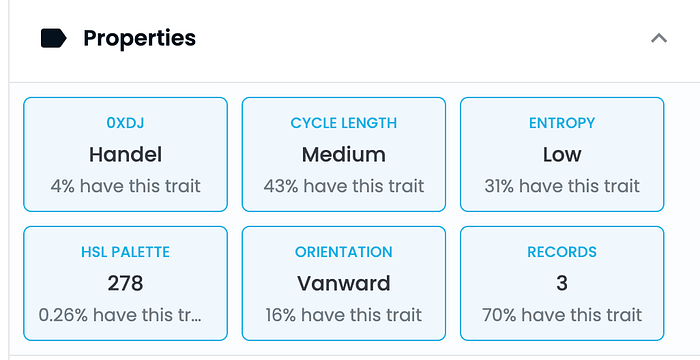700x360 pixels.
Task: Click the Properties section heading
Action: pos(139,38)
